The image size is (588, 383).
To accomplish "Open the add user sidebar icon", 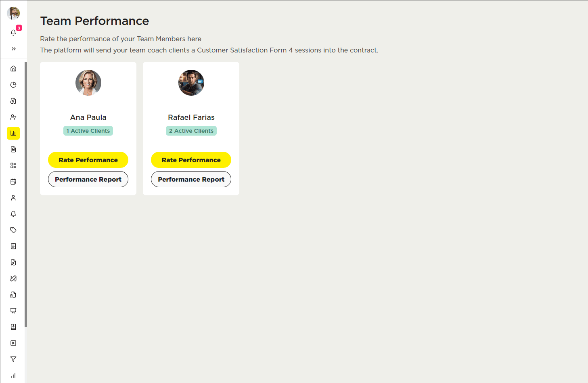I will 13,117.
